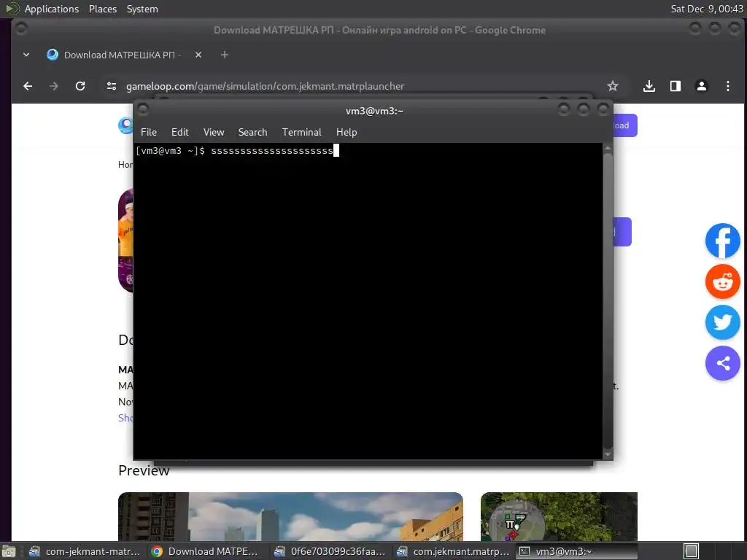Click the Chrome back arrow button

pos(28,86)
